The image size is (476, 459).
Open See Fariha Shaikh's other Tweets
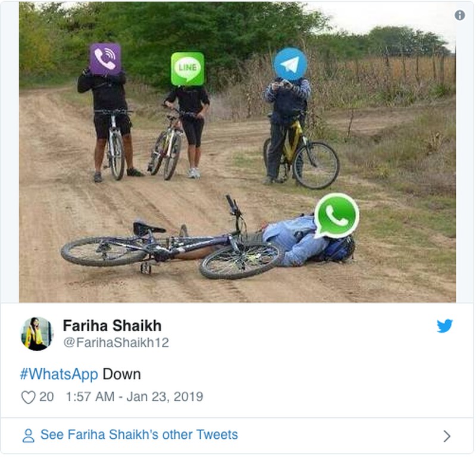139,435
